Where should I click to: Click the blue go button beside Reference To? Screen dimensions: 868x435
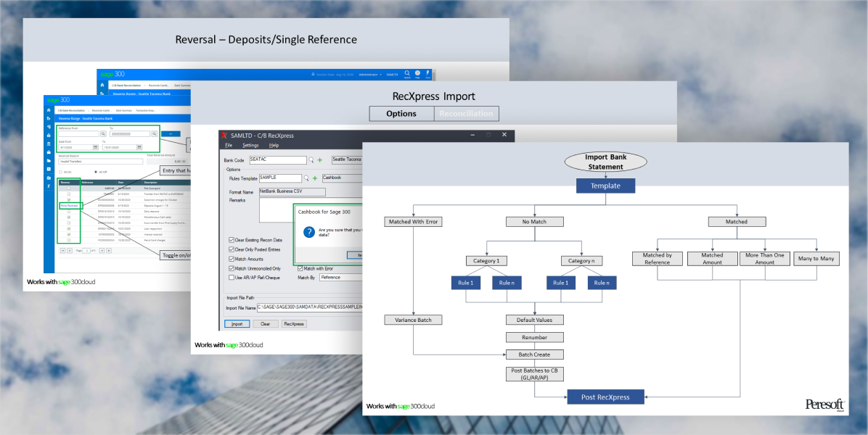(171, 133)
